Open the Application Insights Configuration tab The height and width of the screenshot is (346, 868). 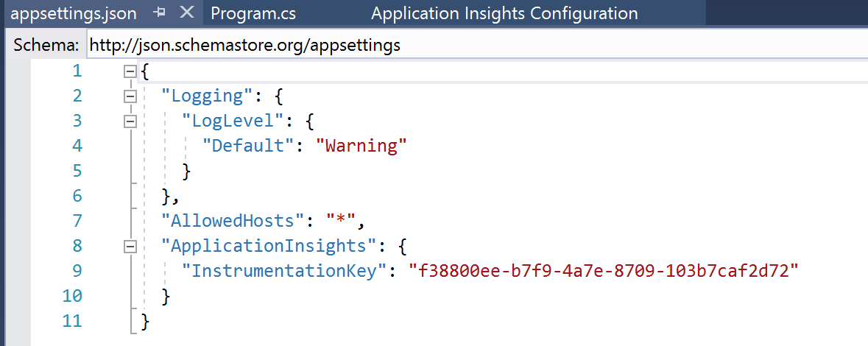504,13
